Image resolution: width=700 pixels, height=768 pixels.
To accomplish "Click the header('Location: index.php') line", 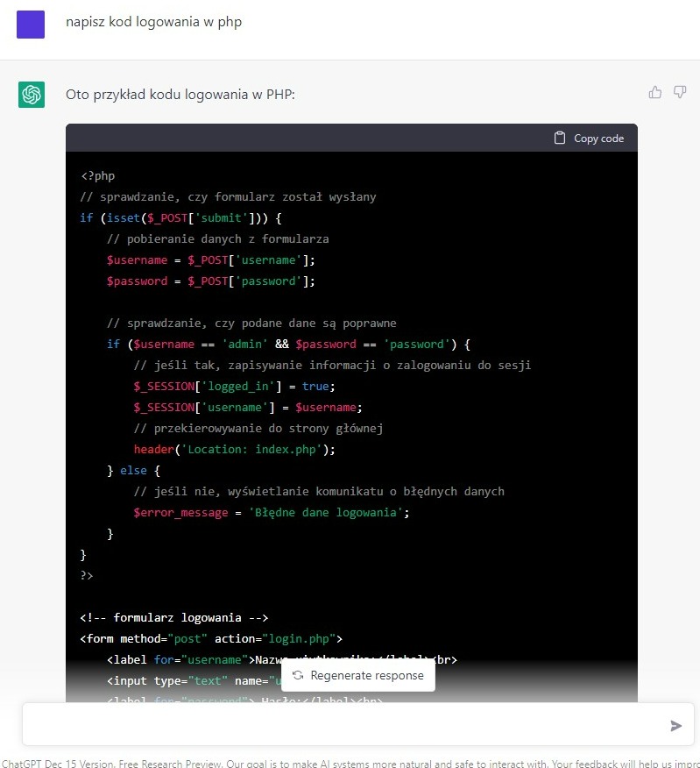I will pyautogui.click(x=235, y=450).
